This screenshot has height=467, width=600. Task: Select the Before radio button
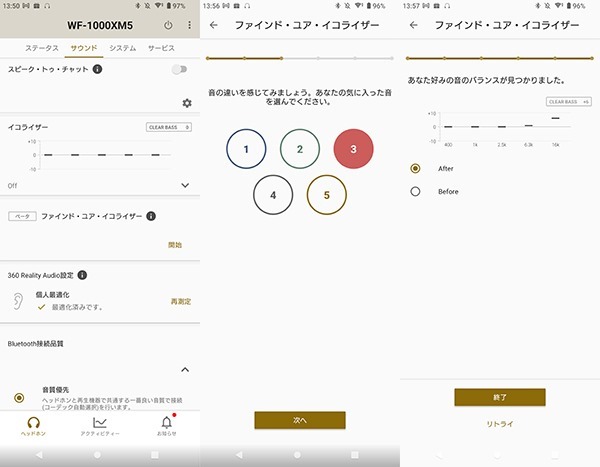415,191
